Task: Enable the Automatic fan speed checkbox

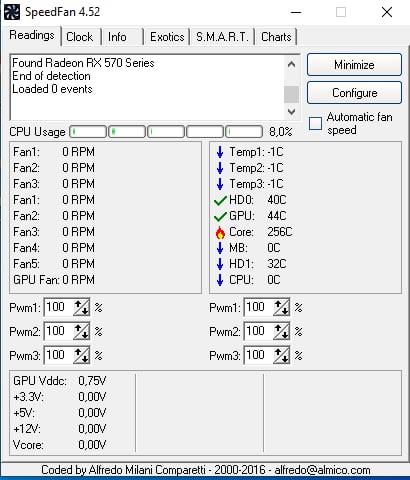Action: [315, 123]
